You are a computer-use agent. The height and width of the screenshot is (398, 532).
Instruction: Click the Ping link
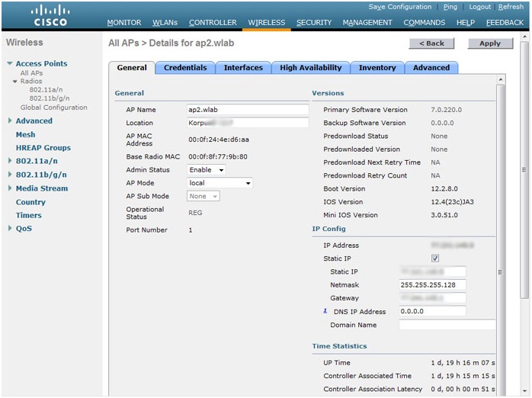click(x=450, y=7)
